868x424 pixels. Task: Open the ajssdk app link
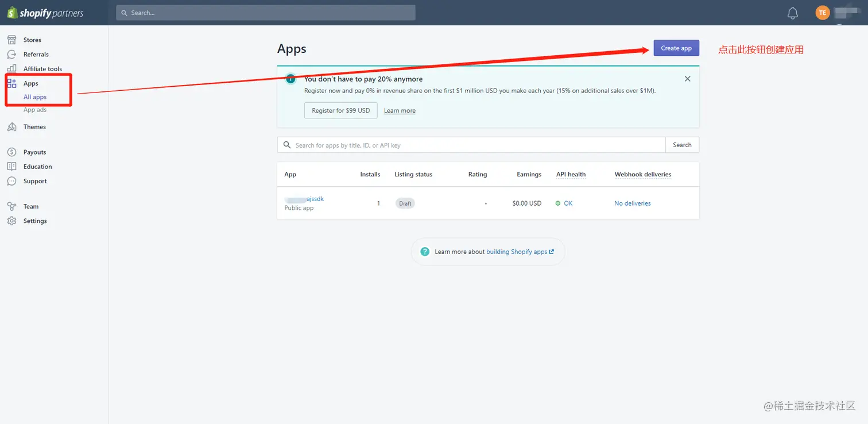click(304, 199)
